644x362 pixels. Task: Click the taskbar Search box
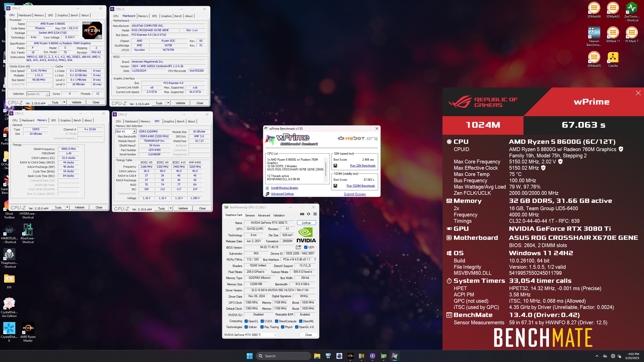(x=283, y=356)
